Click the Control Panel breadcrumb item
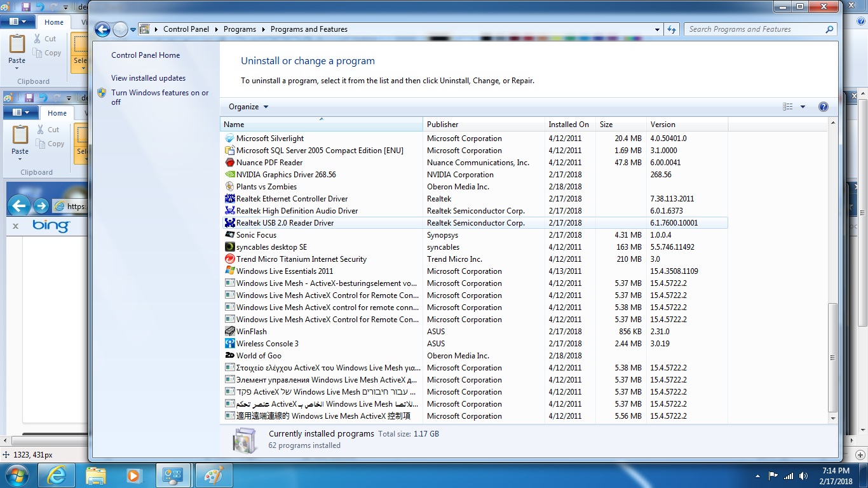Image resolution: width=868 pixels, height=488 pixels. click(186, 29)
